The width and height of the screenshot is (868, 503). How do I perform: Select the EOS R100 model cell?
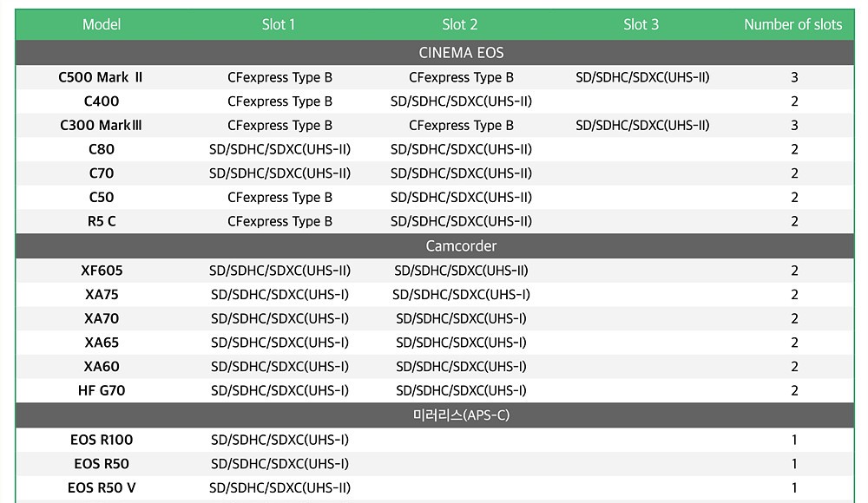pos(102,440)
